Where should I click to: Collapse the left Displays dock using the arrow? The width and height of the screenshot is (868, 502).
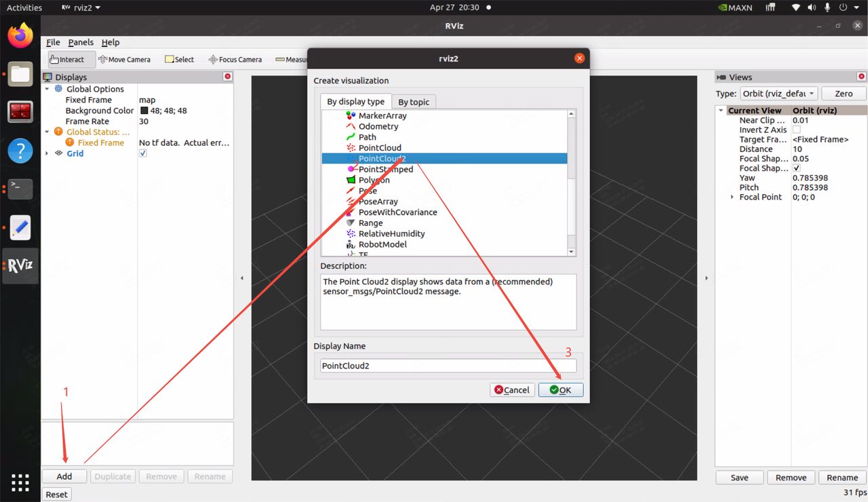[x=242, y=278]
